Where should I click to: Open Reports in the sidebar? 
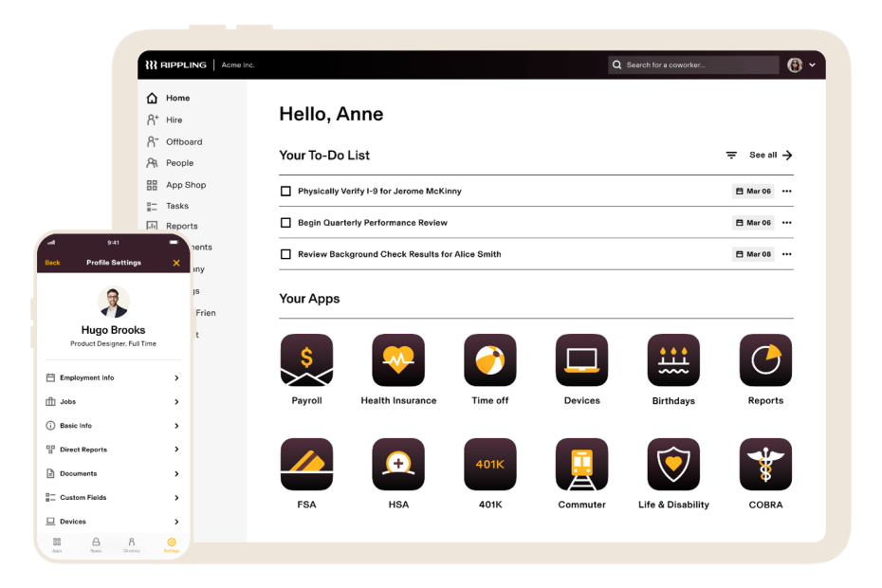tap(172, 227)
